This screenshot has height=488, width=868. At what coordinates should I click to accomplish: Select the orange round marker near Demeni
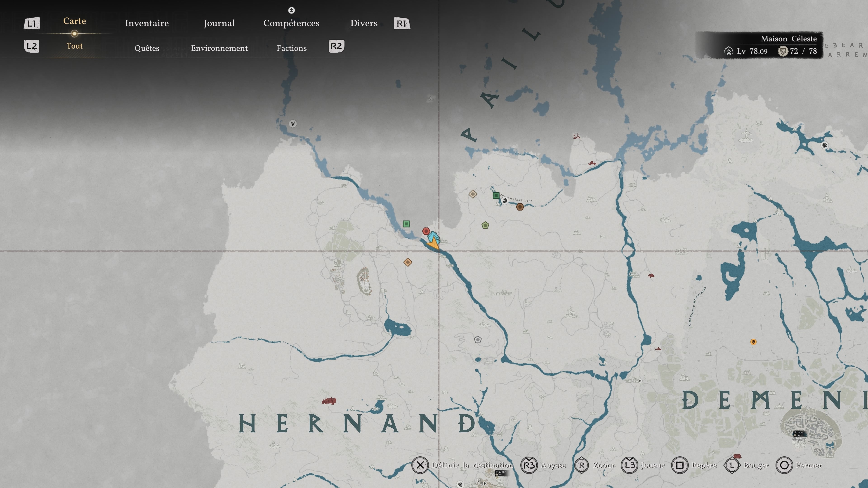(x=753, y=342)
